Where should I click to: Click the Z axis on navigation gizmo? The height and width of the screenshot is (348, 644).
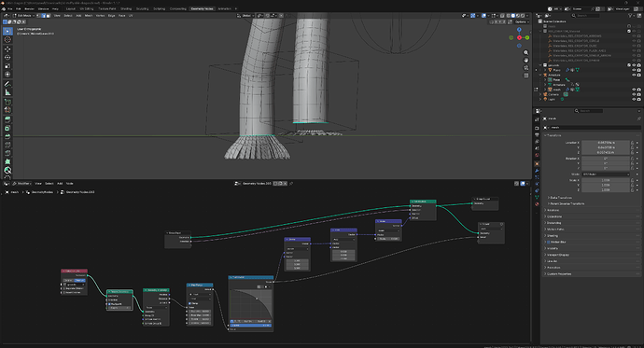[x=519, y=30]
